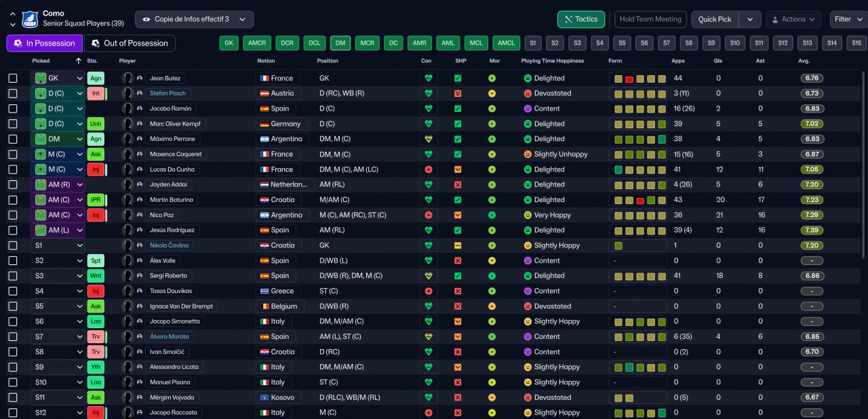The image size is (868, 419).
Task: Click Álex Valle's Spt status badge
Action: 96,260
